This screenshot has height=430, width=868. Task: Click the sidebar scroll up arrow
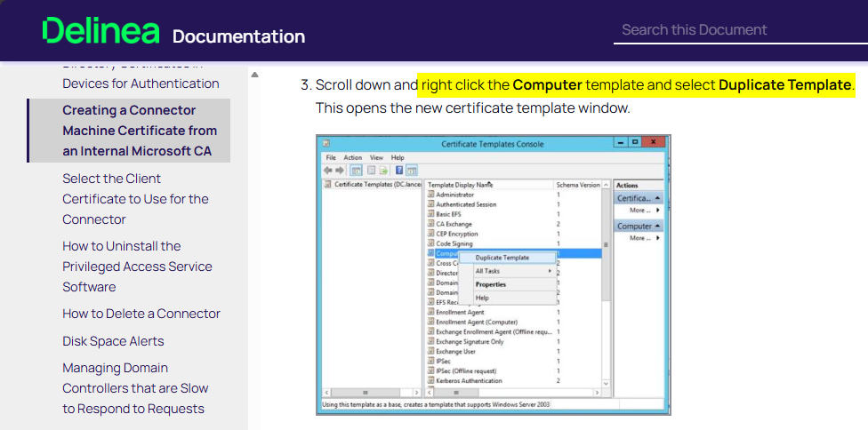pos(254,76)
